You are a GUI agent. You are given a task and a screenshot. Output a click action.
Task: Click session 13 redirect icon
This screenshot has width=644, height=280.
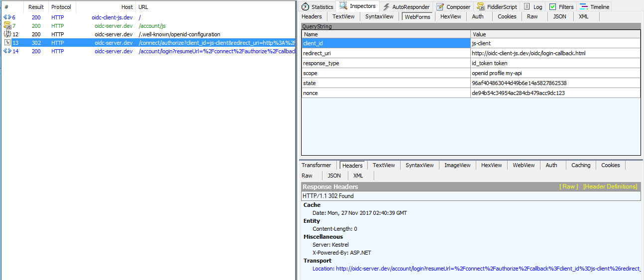[7, 43]
